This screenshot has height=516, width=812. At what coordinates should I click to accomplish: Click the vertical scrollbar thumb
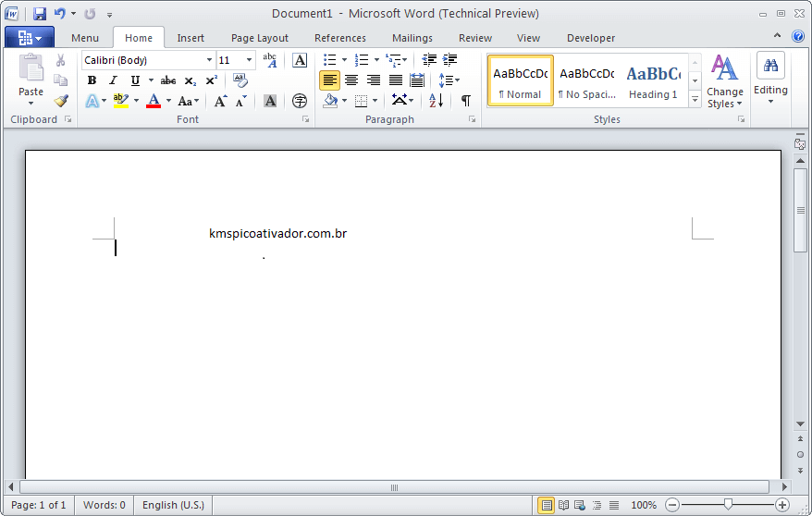pos(800,210)
